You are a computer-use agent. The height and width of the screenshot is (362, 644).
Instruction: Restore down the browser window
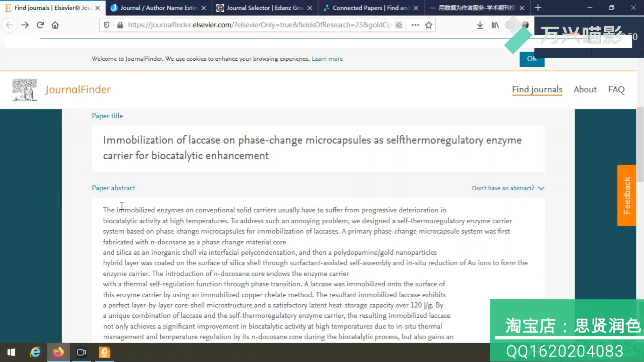tap(611, 8)
